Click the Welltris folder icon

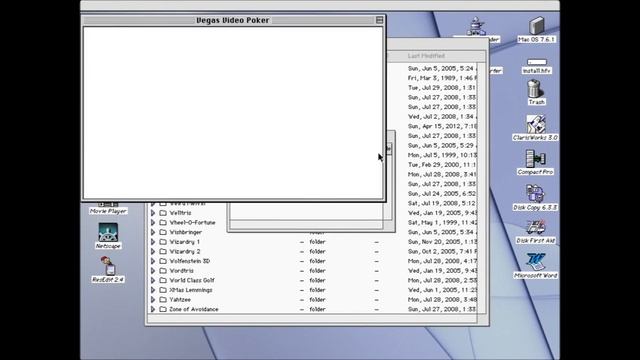coord(163,213)
